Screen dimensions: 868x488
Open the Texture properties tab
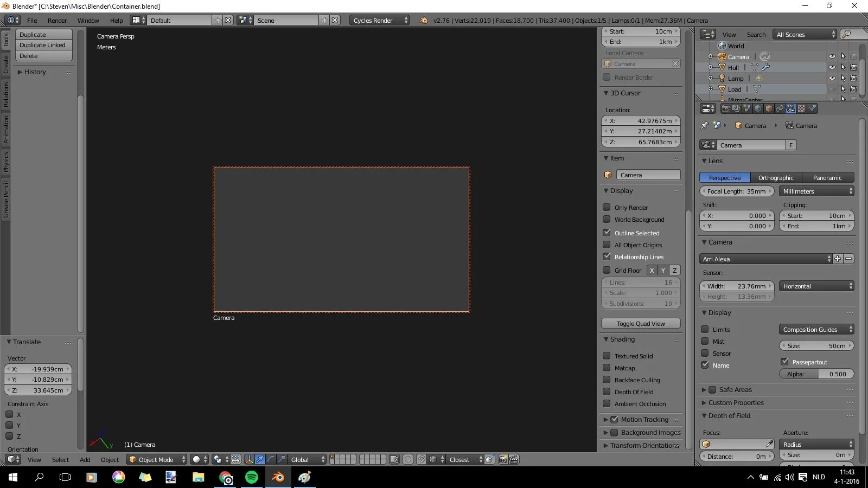(801, 108)
